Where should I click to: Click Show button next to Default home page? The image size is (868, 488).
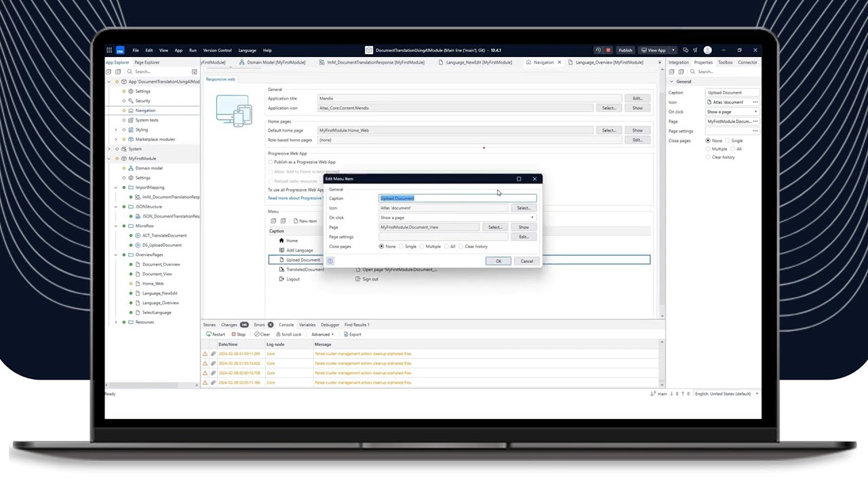637,130
